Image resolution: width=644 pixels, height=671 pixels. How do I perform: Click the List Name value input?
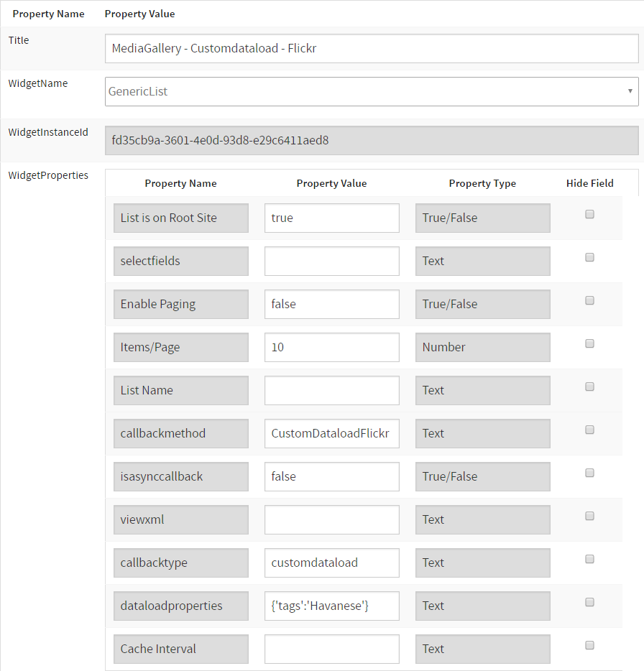331,390
